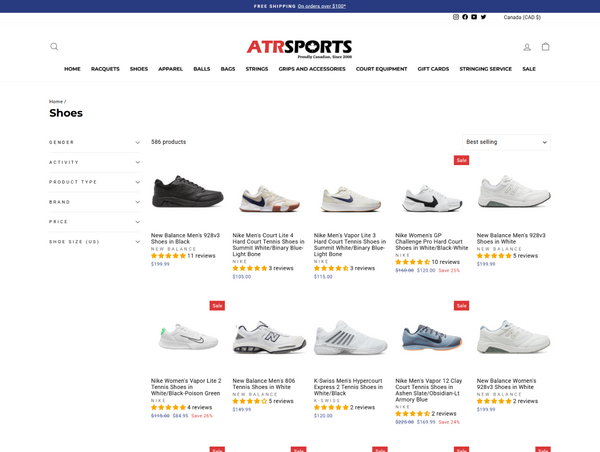This screenshot has height=452, width=600.
Task: Open the account login icon
Action: (x=527, y=47)
